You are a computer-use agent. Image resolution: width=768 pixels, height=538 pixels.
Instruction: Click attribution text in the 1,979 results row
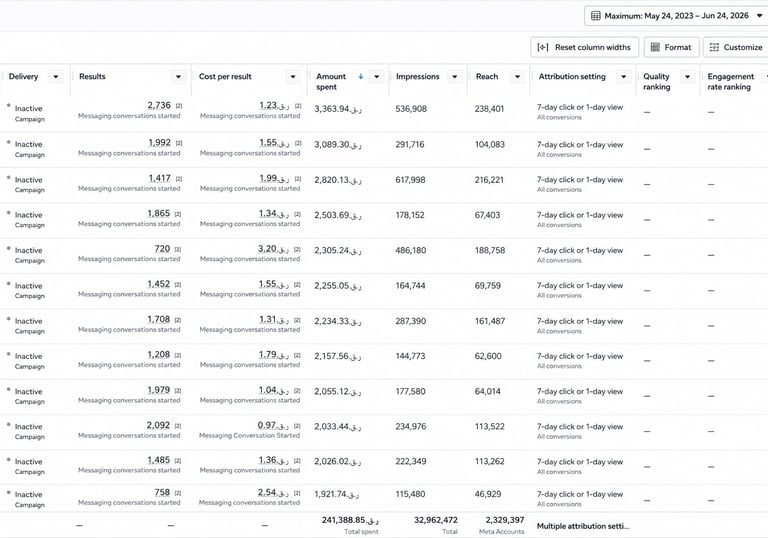580,391
